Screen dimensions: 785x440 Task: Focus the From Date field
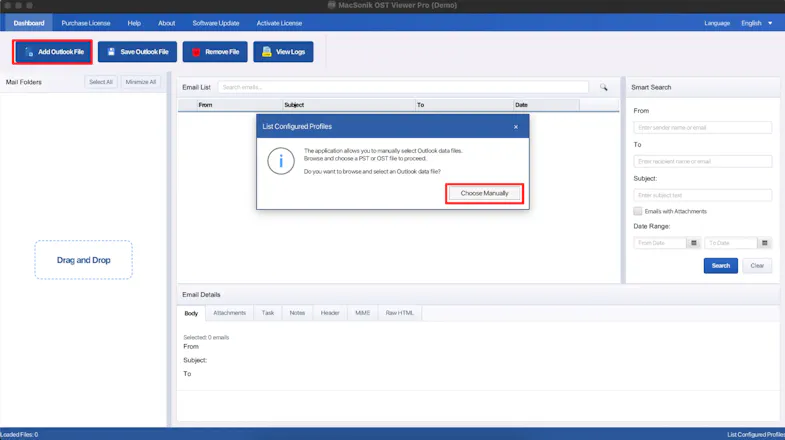[x=660, y=243]
